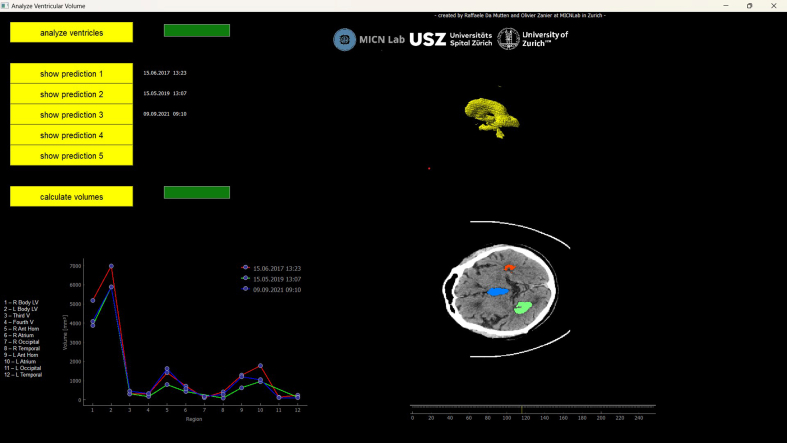Show prediction 1
Image resolution: width=787 pixels, height=443 pixels.
tap(71, 73)
